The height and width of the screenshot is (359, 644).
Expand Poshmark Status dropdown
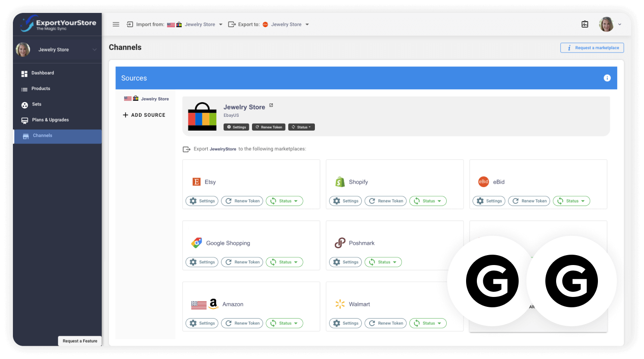coord(383,262)
